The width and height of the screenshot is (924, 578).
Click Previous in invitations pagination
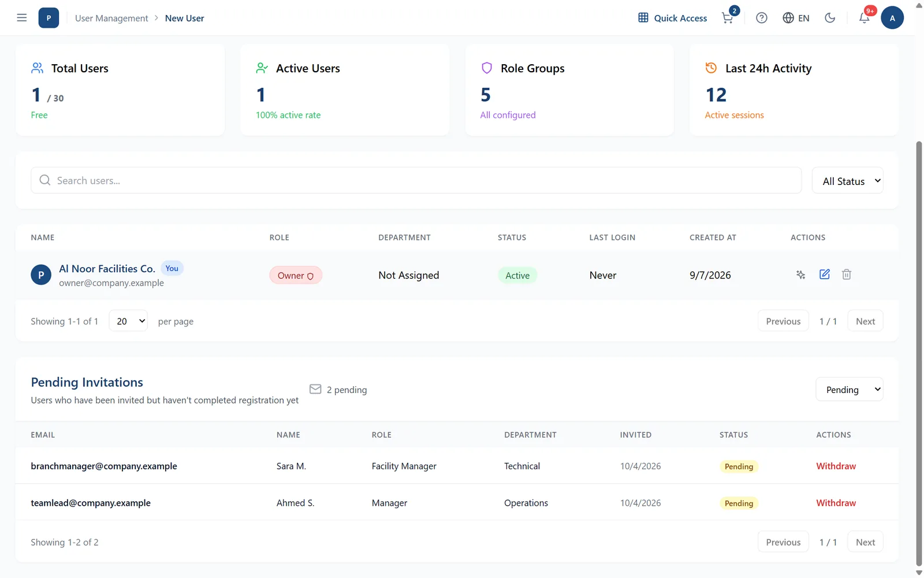click(783, 542)
